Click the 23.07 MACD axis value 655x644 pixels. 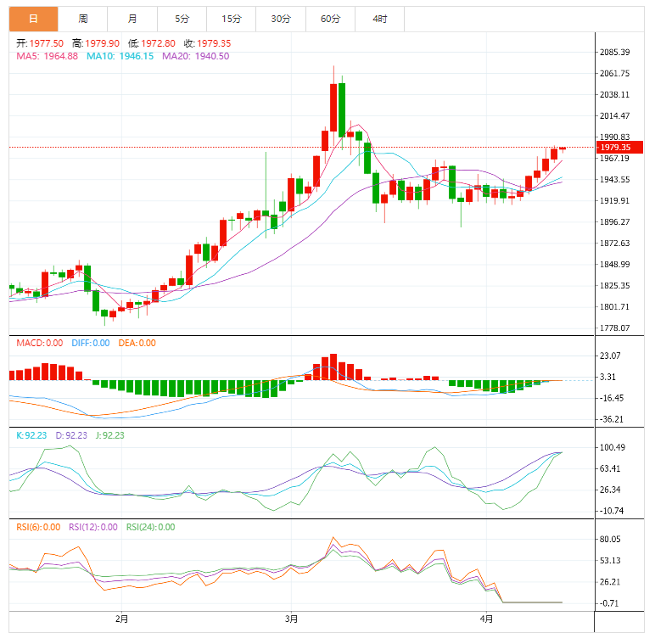click(x=610, y=356)
